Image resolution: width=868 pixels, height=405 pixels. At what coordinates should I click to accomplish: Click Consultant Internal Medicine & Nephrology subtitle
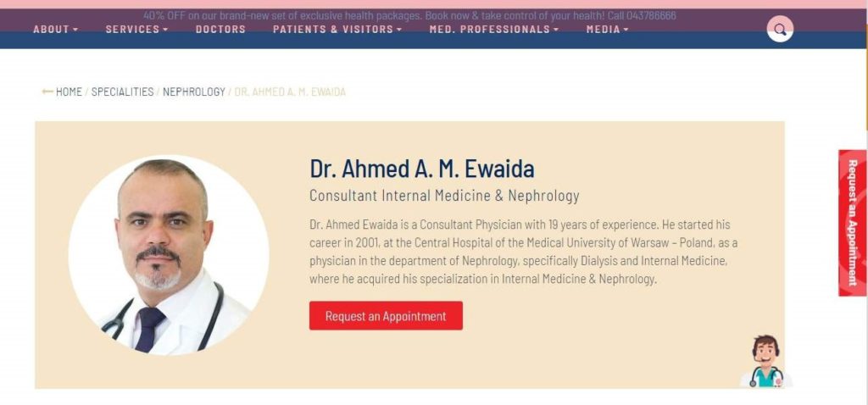click(444, 196)
